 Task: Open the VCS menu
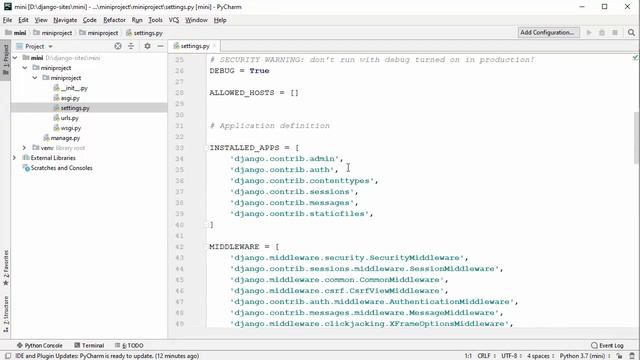point(174,20)
